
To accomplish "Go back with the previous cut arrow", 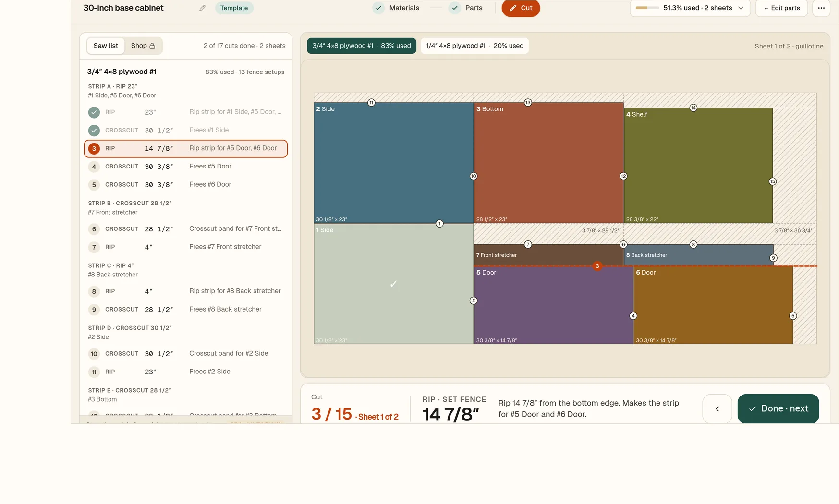I will [717, 409].
